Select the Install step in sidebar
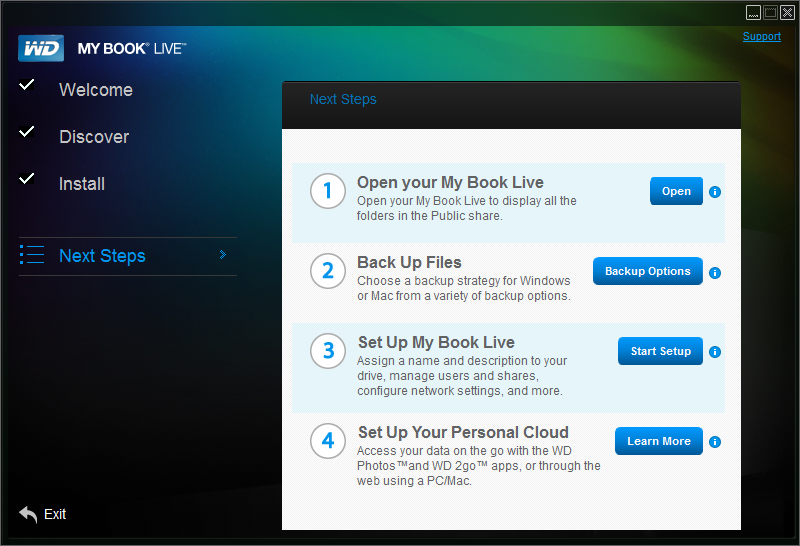 82,184
